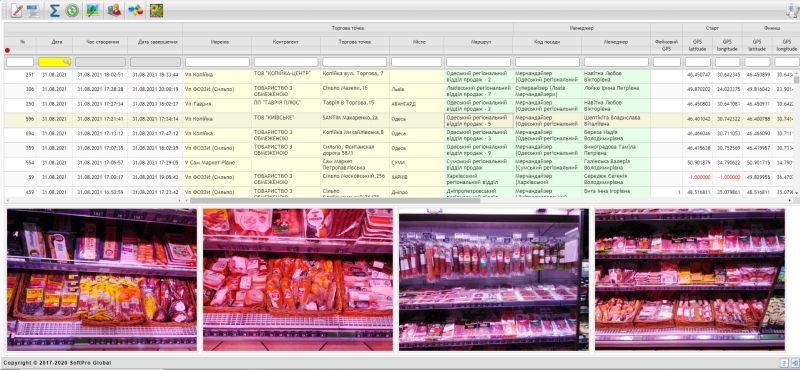This screenshot has width=800, height=370.
Task: Sort by Дата завершення column header
Action: pyautogui.click(x=157, y=42)
